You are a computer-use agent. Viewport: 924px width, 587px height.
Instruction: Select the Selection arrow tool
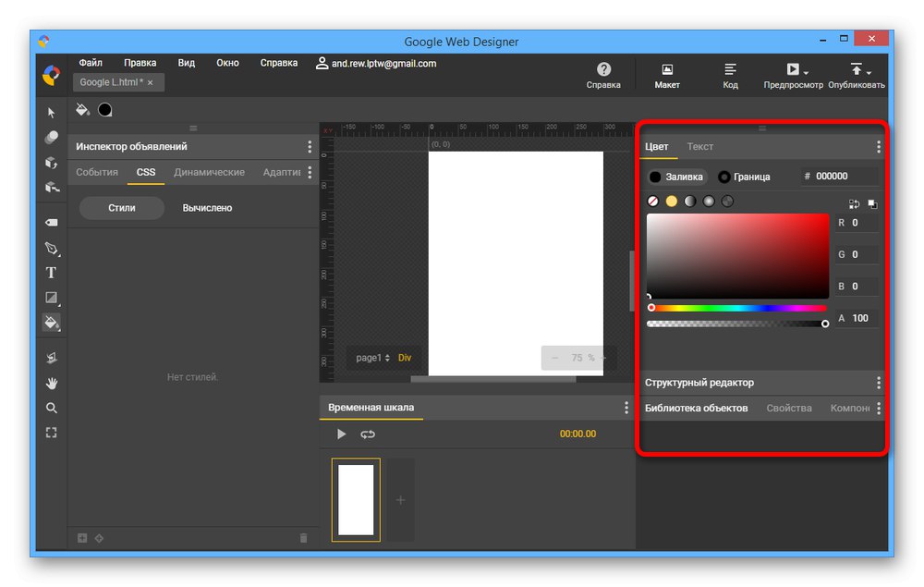tap(51, 113)
